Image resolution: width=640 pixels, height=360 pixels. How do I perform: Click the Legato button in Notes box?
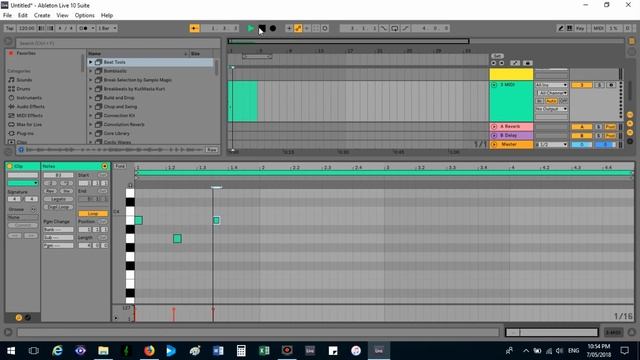[x=58, y=199]
